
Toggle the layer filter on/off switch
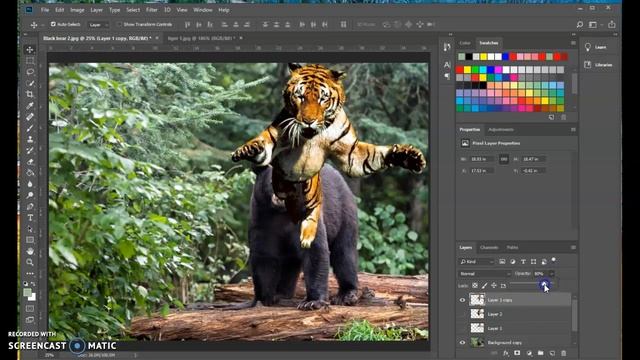click(554, 260)
